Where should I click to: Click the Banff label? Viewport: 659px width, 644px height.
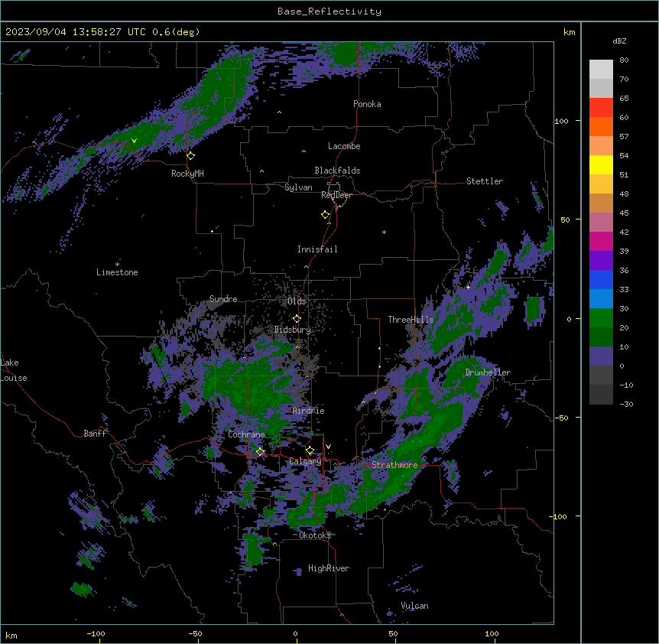95,434
